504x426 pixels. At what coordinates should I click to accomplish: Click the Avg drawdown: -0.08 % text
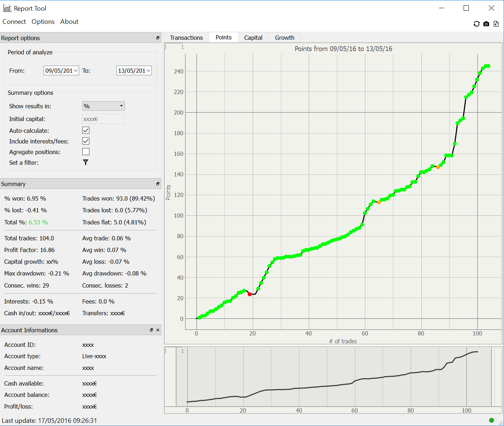point(114,273)
